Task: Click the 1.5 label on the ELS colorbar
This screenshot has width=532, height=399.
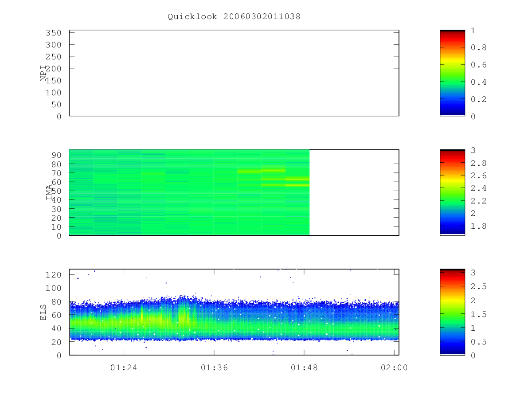Action: pos(478,314)
